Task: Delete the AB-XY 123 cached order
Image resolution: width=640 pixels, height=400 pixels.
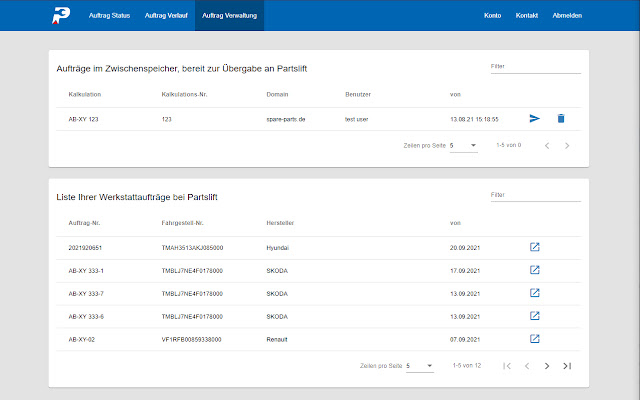Action: point(561,119)
